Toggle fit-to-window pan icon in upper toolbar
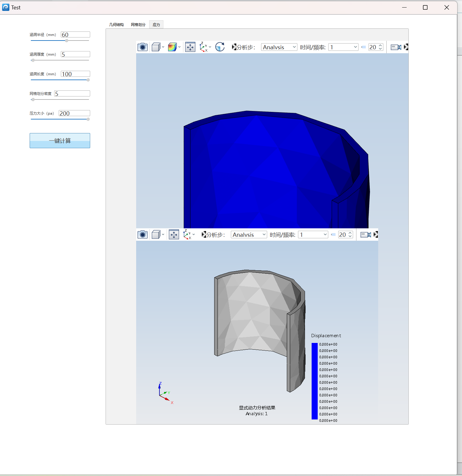This screenshot has height=476, width=462. [190, 47]
